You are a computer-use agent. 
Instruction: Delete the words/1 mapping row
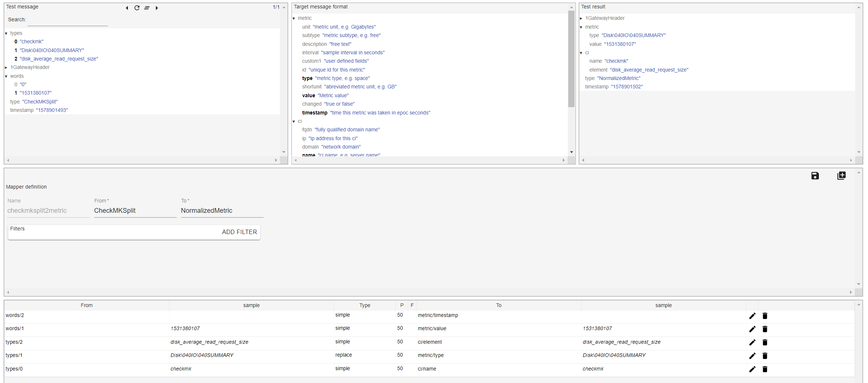coord(765,329)
